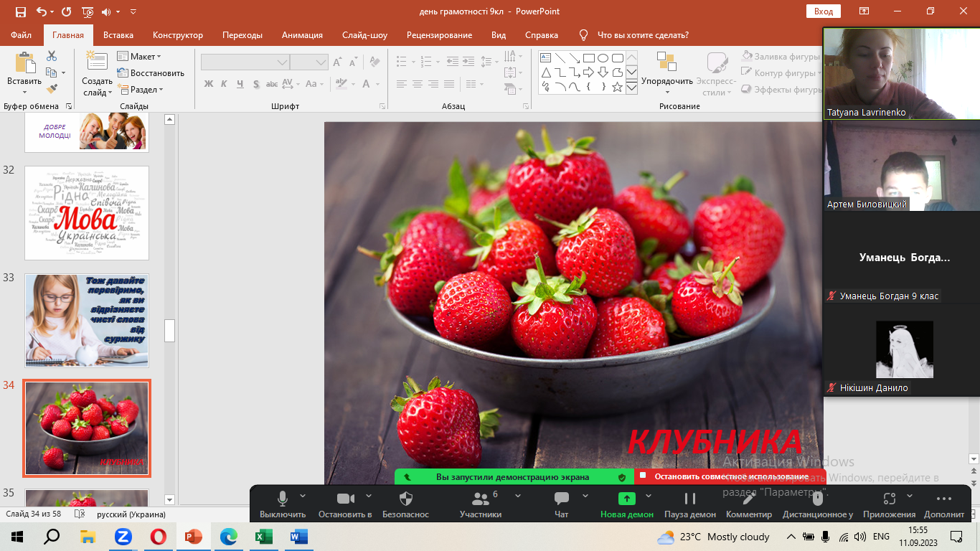The image size is (980, 551).
Task: Select slide 33 thumbnail with girl
Action: 87,320
